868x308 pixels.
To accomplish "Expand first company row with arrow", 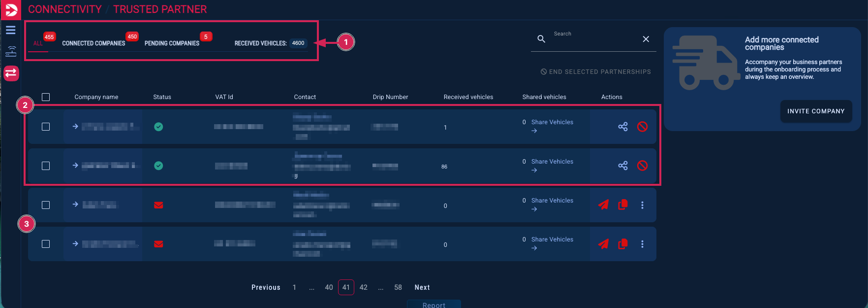I will pyautogui.click(x=75, y=126).
